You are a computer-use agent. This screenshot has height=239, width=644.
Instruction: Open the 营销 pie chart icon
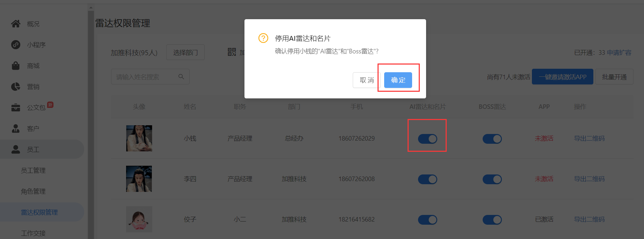[x=16, y=87]
